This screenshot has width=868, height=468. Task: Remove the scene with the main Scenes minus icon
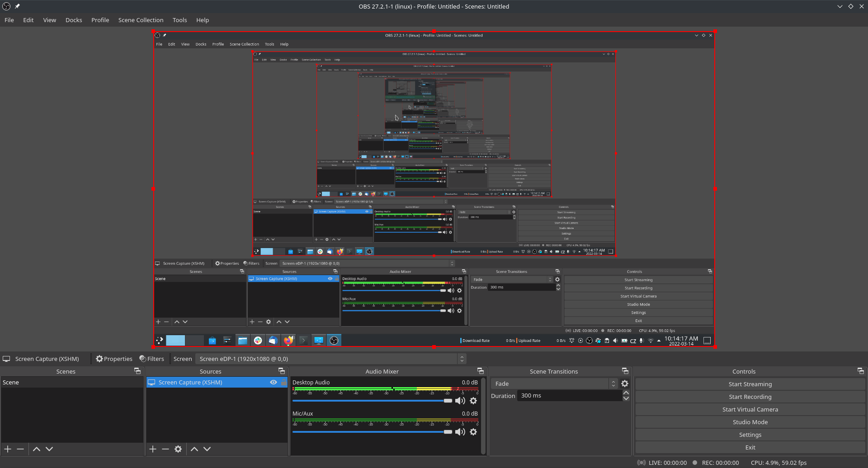tap(20, 449)
